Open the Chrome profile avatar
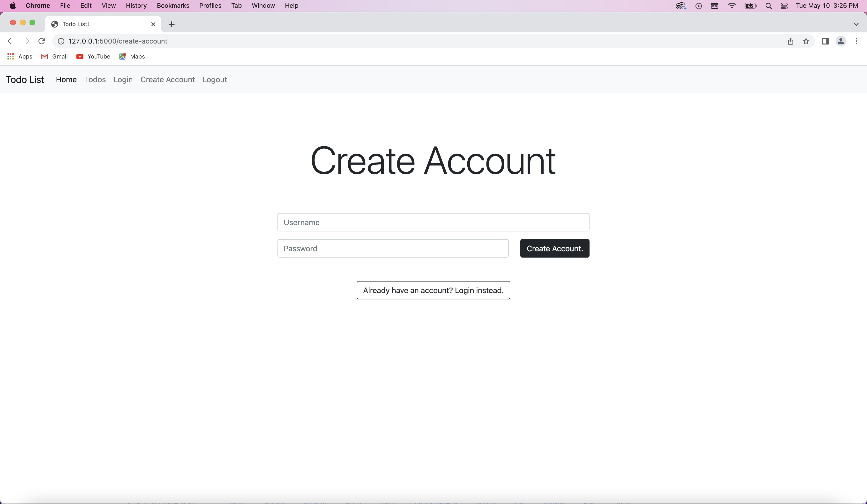Image resolution: width=867 pixels, height=504 pixels. 841,41
